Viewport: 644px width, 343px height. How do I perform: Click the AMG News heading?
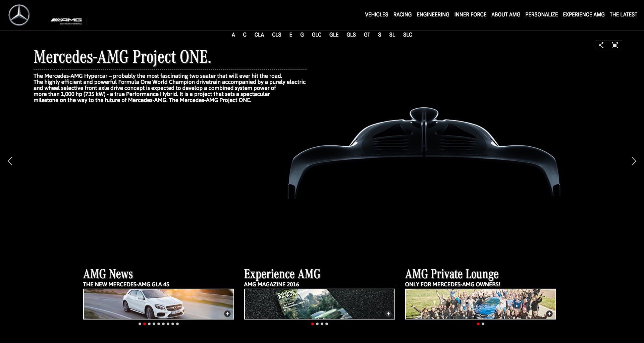pos(108,274)
